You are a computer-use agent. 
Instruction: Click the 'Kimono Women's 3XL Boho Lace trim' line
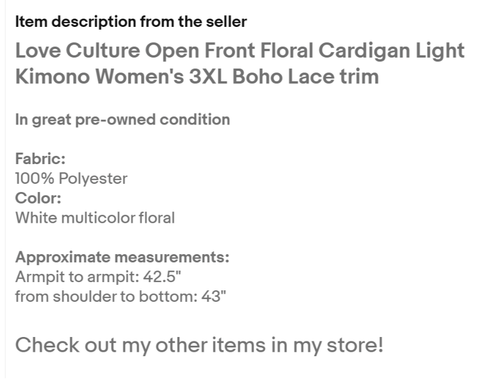pyautogui.click(x=197, y=77)
